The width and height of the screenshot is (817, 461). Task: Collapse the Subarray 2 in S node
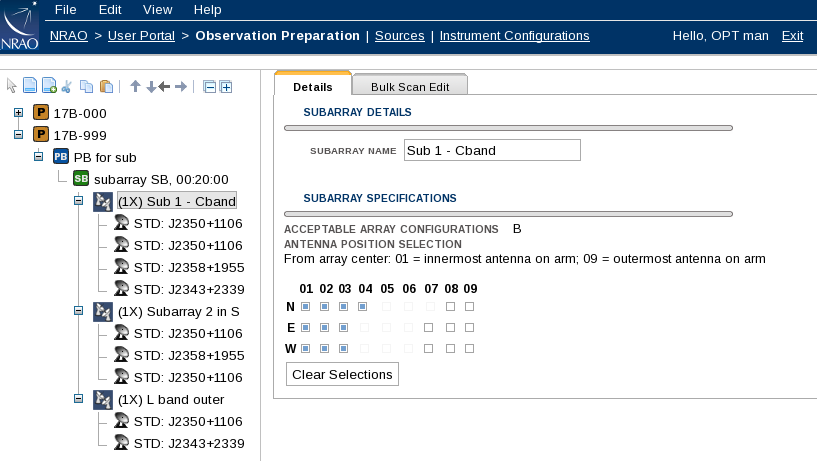point(79,311)
